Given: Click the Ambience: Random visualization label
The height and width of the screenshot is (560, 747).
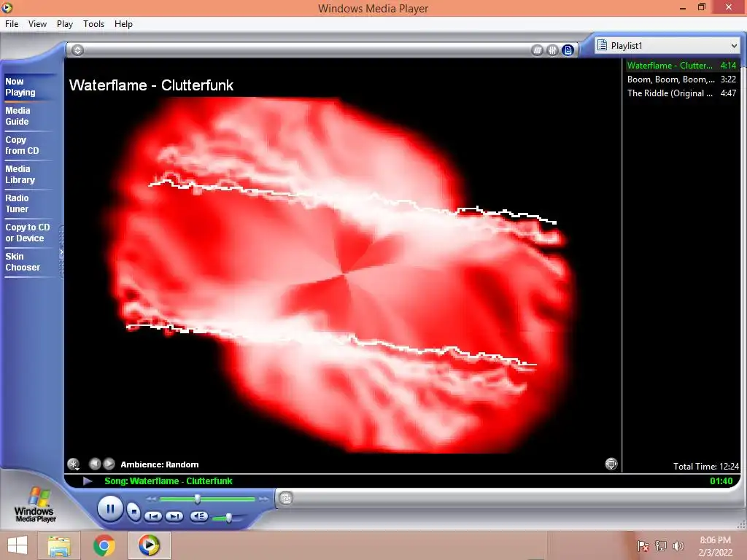Looking at the screenshot, I should tap(160, 464).
